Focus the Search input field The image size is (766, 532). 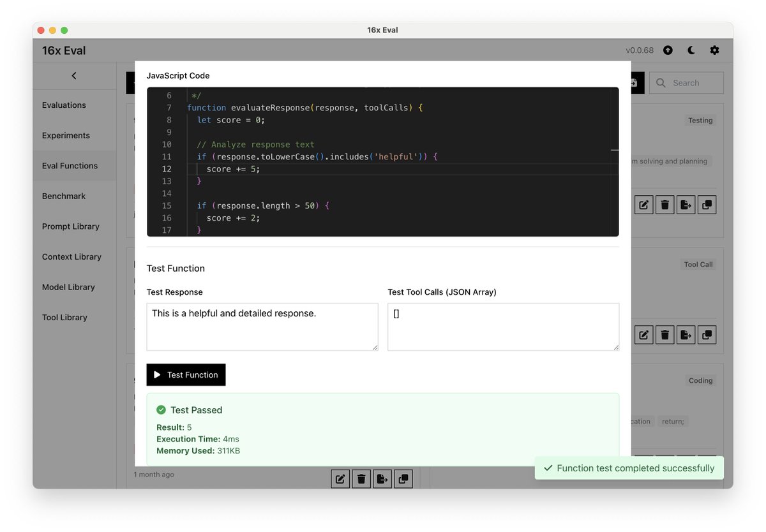tap(687, 83)
